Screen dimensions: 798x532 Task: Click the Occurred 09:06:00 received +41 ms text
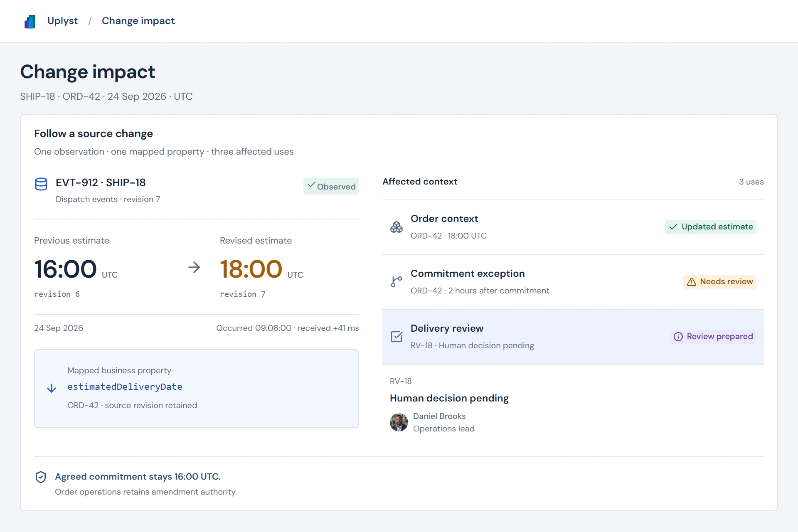[x=288, y=328]
